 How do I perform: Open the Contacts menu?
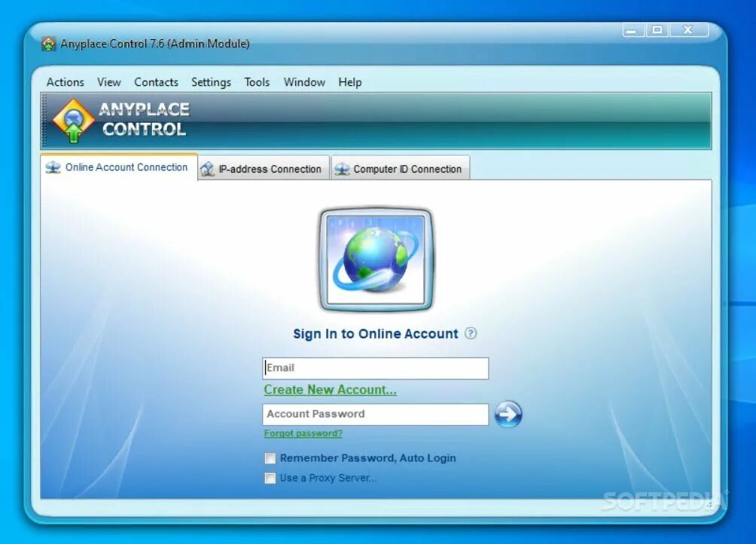tap(156, 82)
